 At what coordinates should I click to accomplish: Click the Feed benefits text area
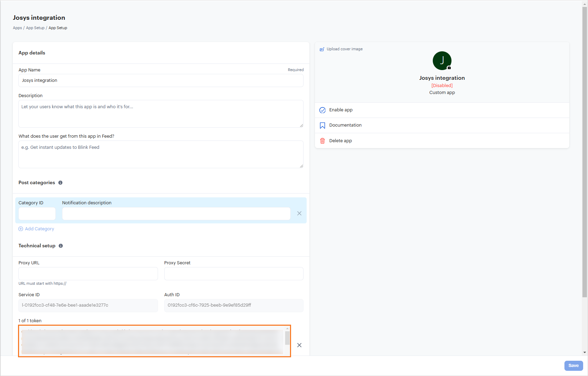click(x=161, y=154)
